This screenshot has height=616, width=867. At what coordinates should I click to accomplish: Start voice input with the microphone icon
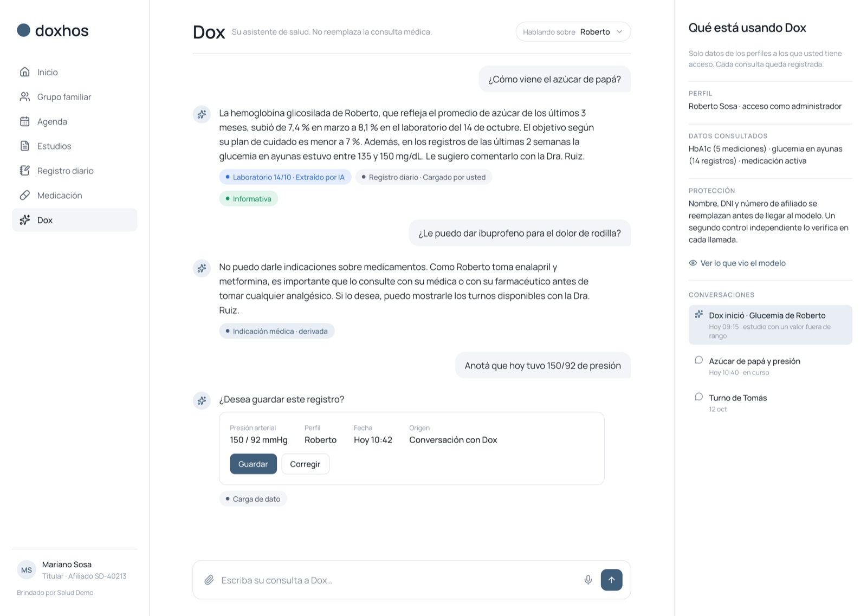coord(588,580)
